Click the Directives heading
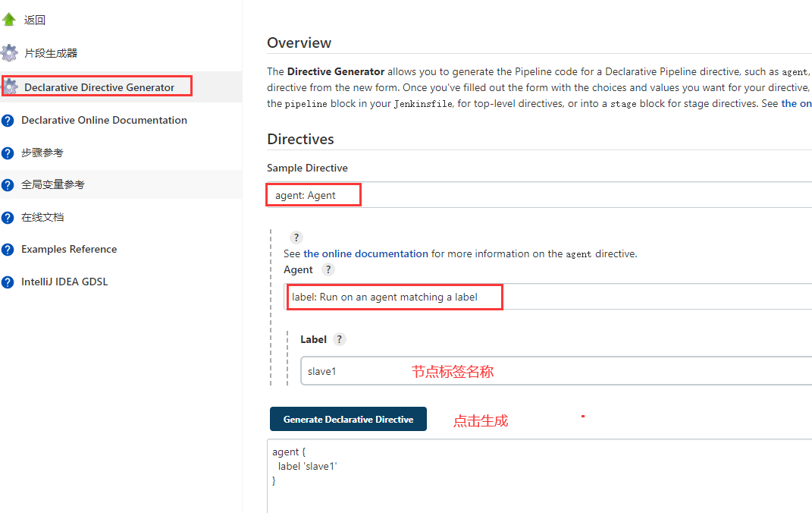The width and height of the screenshot is (812, 513). click(300, 139)
